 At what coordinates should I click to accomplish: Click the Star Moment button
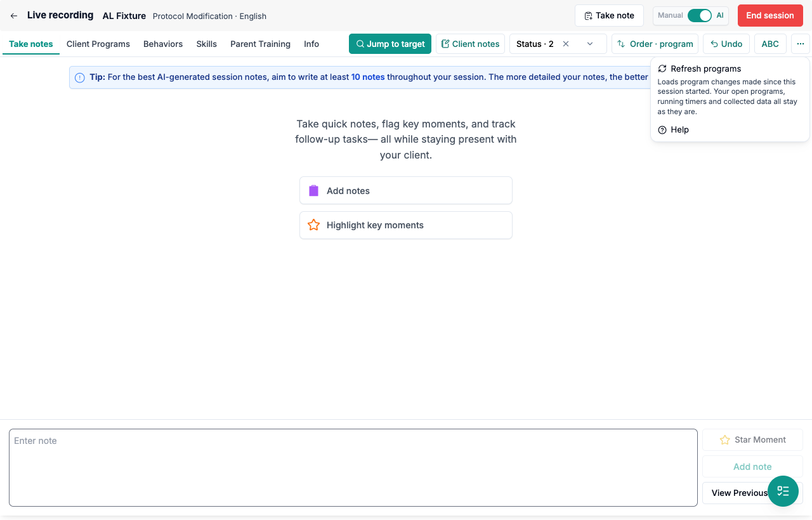click(752, 439)
